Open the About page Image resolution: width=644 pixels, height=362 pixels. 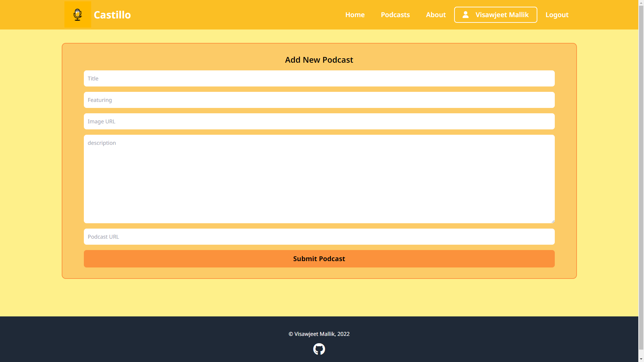coord(435,14)
